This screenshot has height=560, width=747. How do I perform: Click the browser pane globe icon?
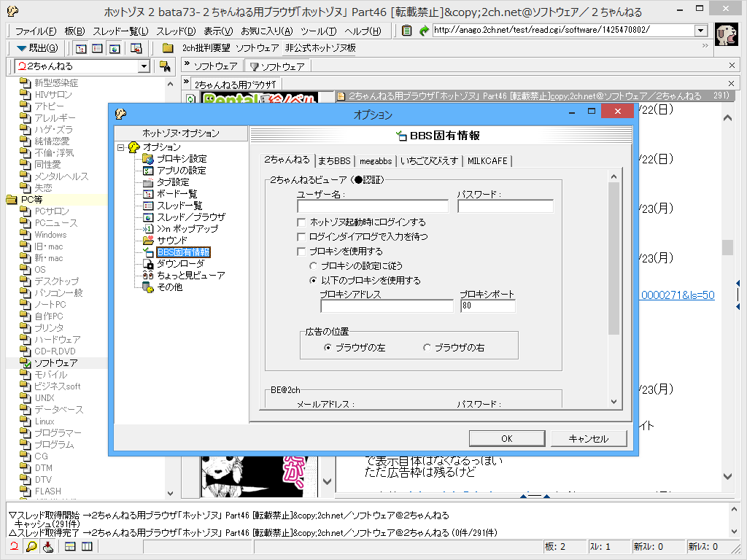pyautogui.click(x=114, y=48)
